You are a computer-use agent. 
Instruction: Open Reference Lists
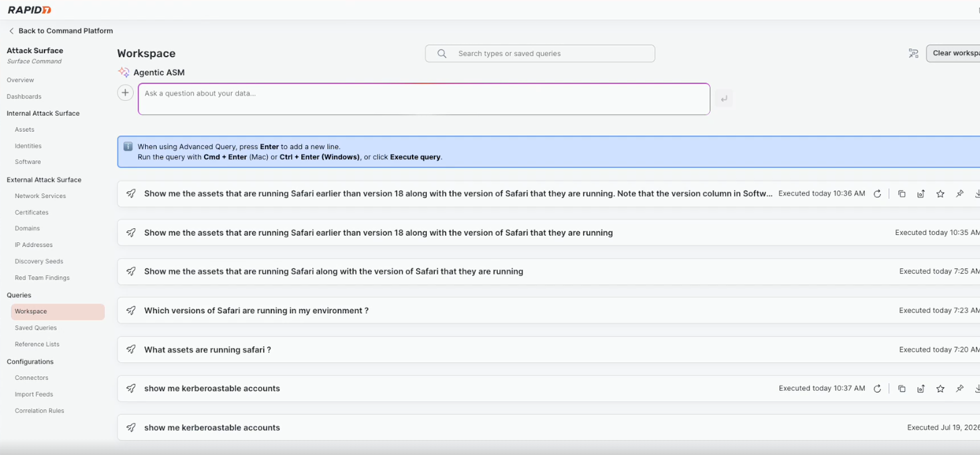pyautogui.click(x=37, y=344)
